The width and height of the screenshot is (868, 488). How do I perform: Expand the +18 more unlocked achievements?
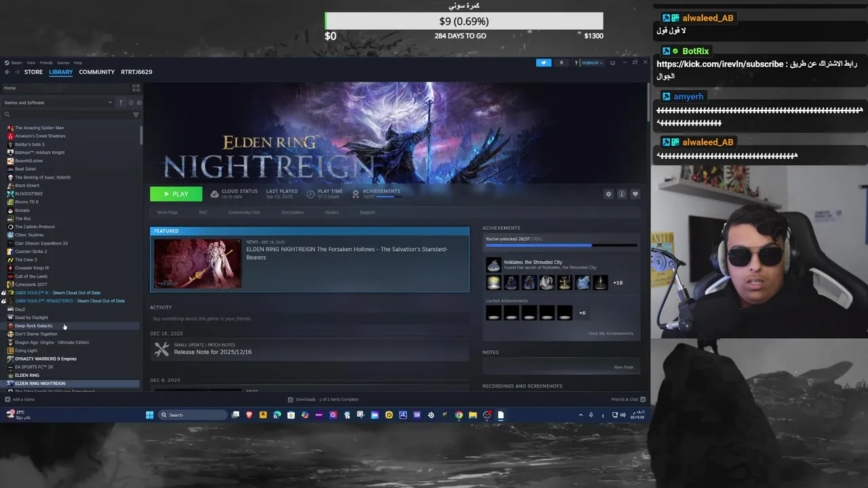[618, 283]
